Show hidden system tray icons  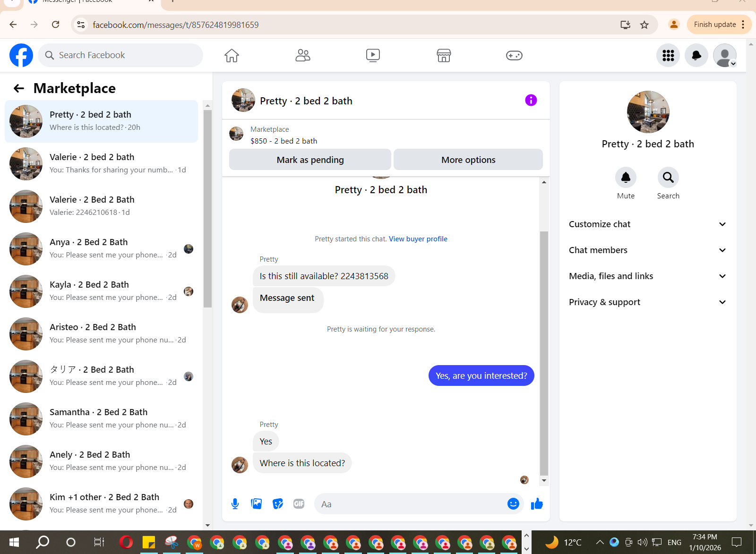tap(600, 542)
